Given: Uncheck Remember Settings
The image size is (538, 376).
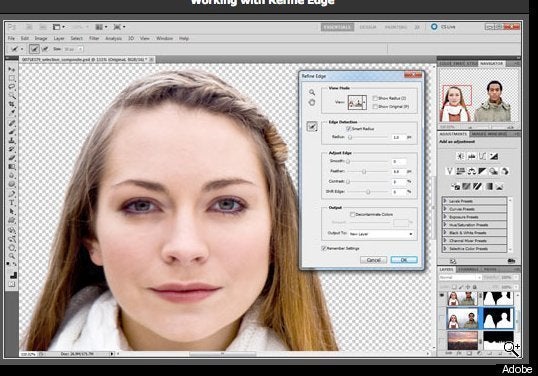Looking at the screenshot, I should tap(324, 248).
